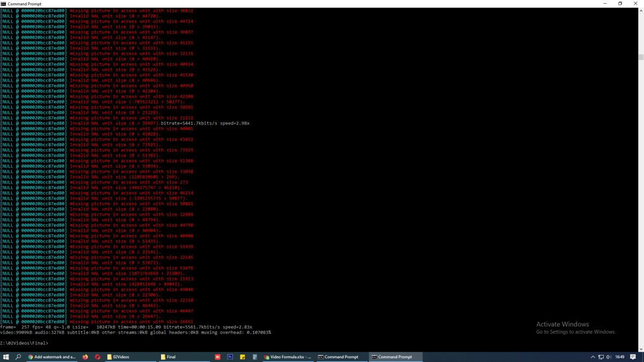The width and height of the screenshot is (644, 362).
Task: Select the active Command Prompt taskbar item
Action: [395, 357]
